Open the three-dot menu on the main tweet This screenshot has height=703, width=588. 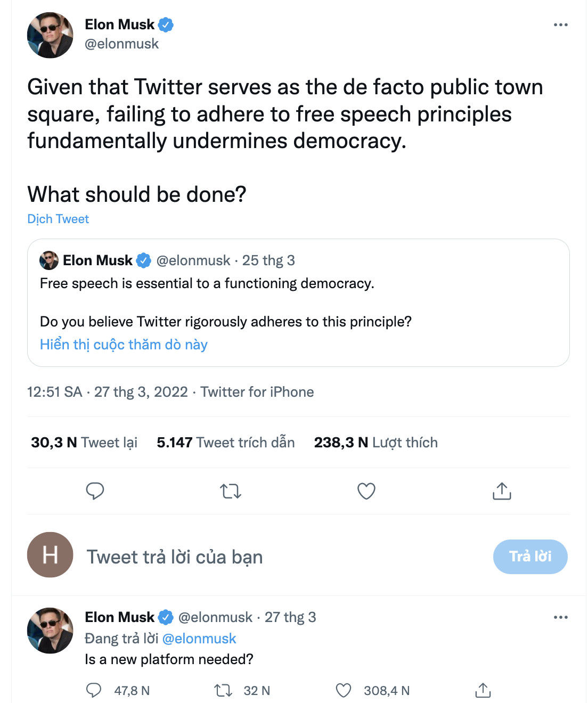click(560, 25)
